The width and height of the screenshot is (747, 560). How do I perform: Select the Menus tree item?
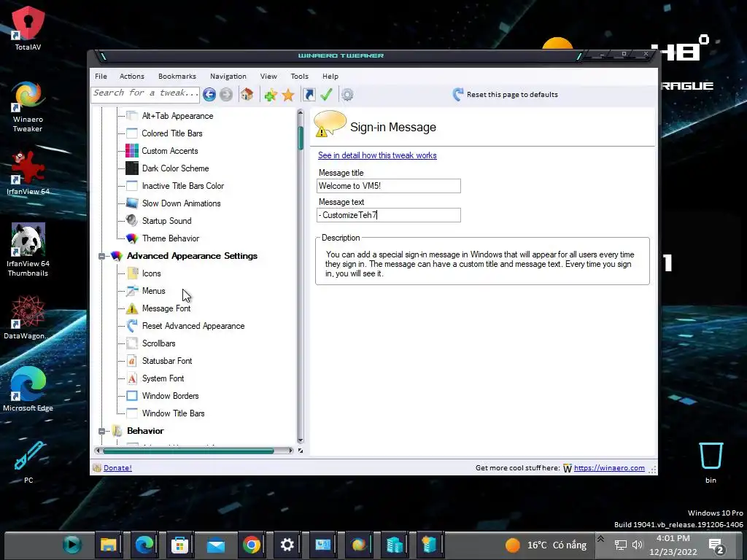pos(153,291)
